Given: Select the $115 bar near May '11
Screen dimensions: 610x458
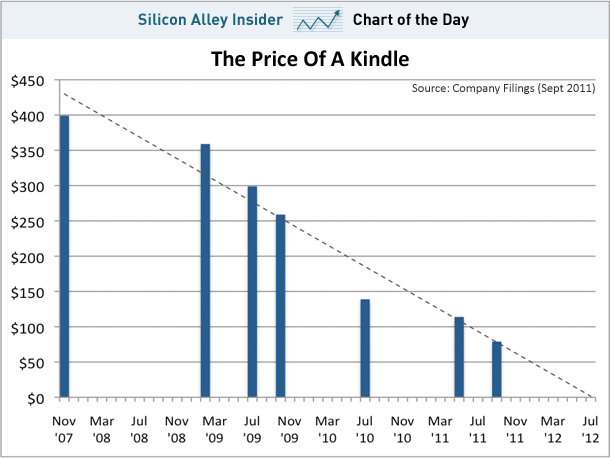Looking at the screenshot, I should (459, 357).
